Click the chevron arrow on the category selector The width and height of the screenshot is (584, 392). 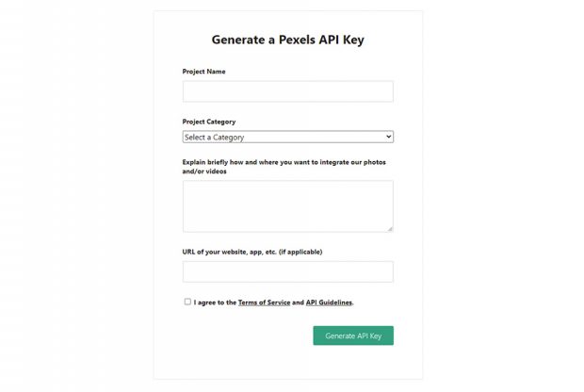click(388, 137)
